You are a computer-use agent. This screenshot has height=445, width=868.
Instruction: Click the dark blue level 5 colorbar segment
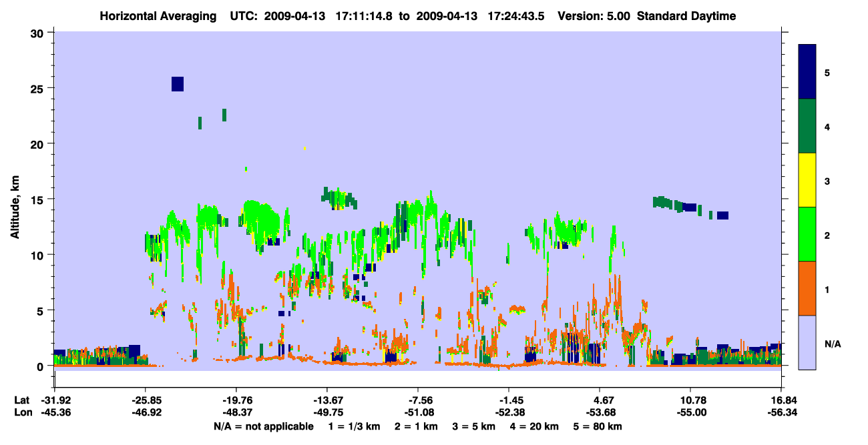[x=807, y=72]
